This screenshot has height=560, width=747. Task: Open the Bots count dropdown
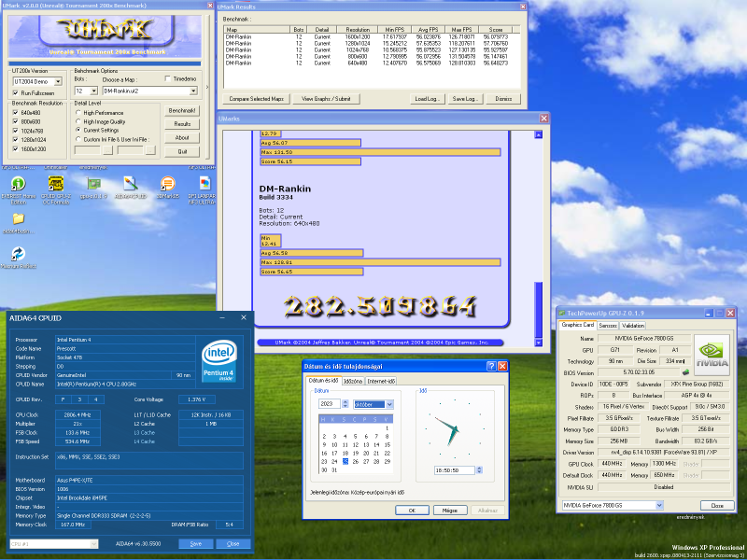[93, 91]
